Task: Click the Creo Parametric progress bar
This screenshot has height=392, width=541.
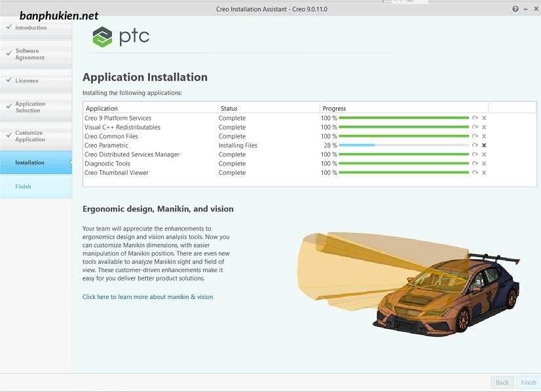Action: pyautogui.click(x=403, y=145)
